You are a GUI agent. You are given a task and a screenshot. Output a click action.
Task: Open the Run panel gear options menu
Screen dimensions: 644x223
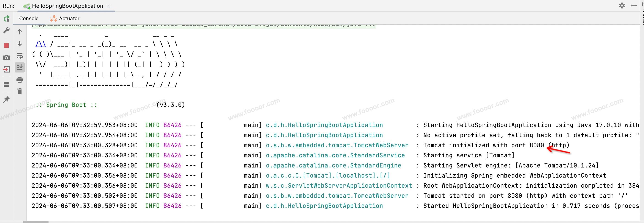point(622,6)
